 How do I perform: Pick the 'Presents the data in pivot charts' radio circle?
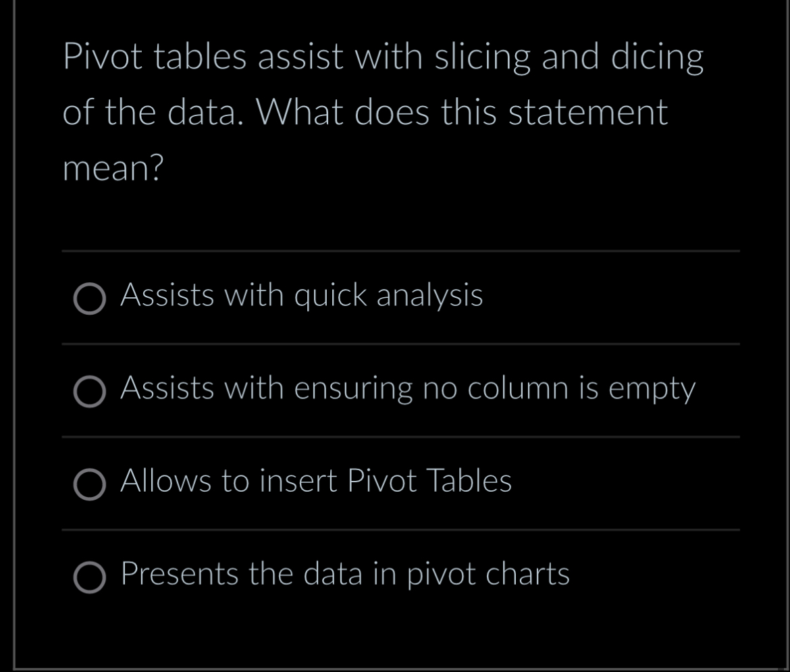click(90, 577)
